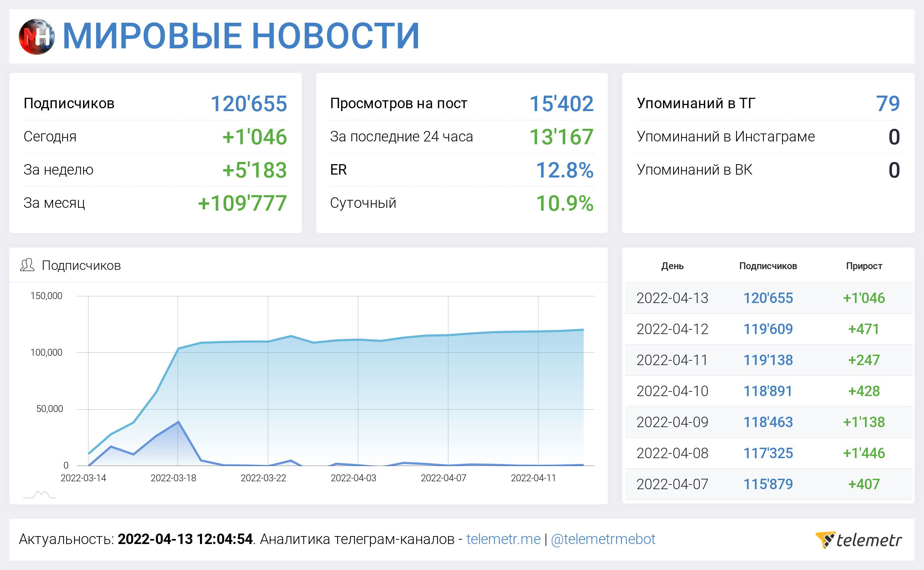The width and height of the screenshot is (924, 570).
Task: Click the День column header
Action: (672, 266)
